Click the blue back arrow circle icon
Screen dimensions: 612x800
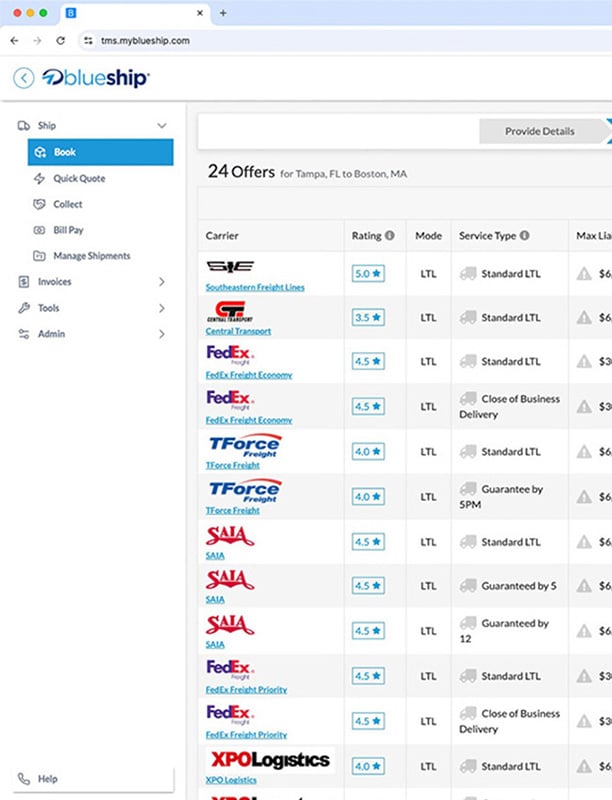pyautogui.click(x=23, y=78)
